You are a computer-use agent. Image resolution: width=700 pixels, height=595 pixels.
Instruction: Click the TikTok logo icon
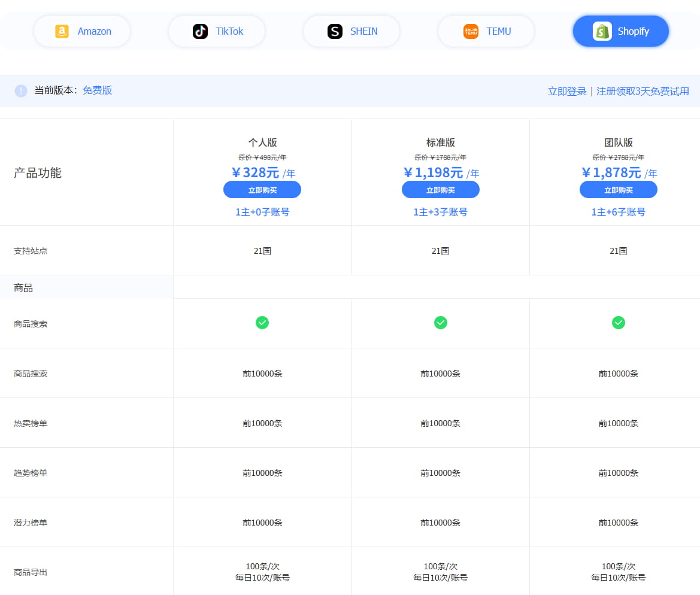point(200,31)
